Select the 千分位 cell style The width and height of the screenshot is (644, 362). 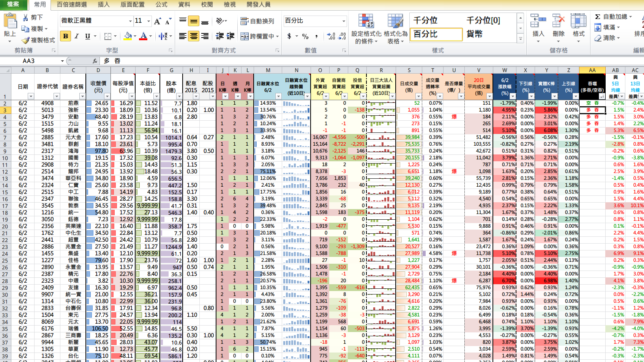pyautogui.click(x=436, y=20)
